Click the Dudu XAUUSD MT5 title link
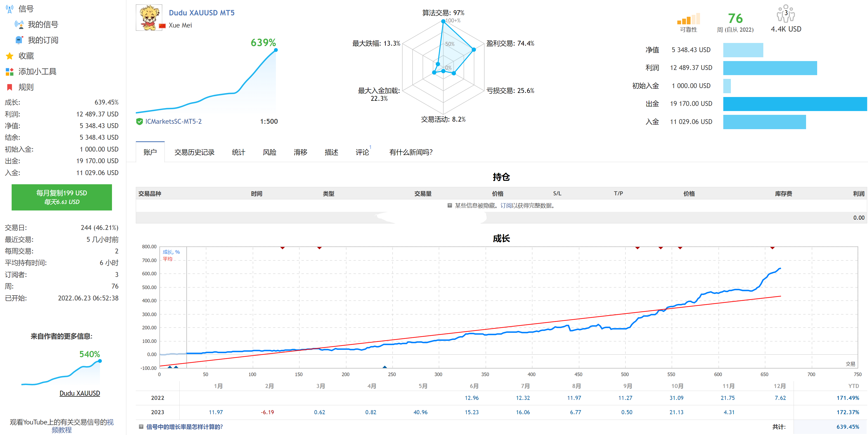 (x=202, y=13)
